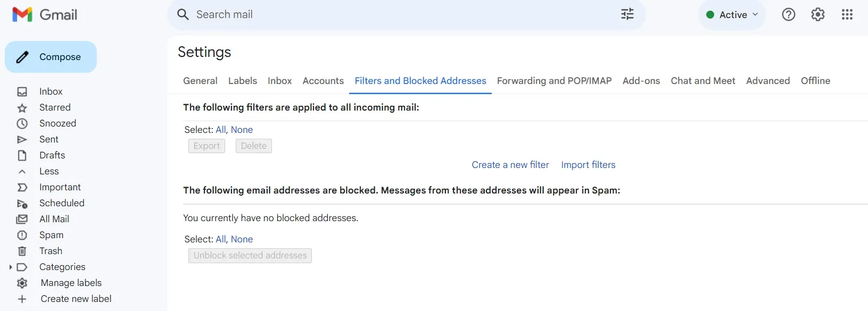
Task: Open the search options filter icon
Action: pyautogui.click(x=627, y=14)
